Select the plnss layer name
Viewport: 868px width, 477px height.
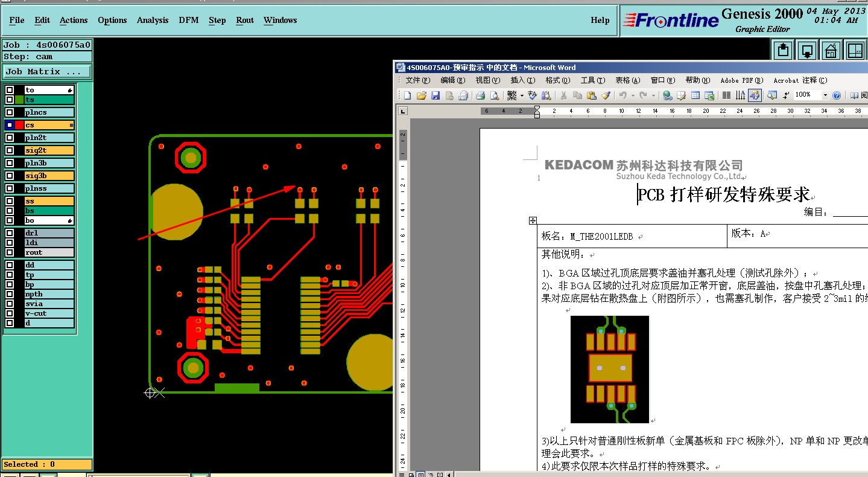tap(49, 188)
